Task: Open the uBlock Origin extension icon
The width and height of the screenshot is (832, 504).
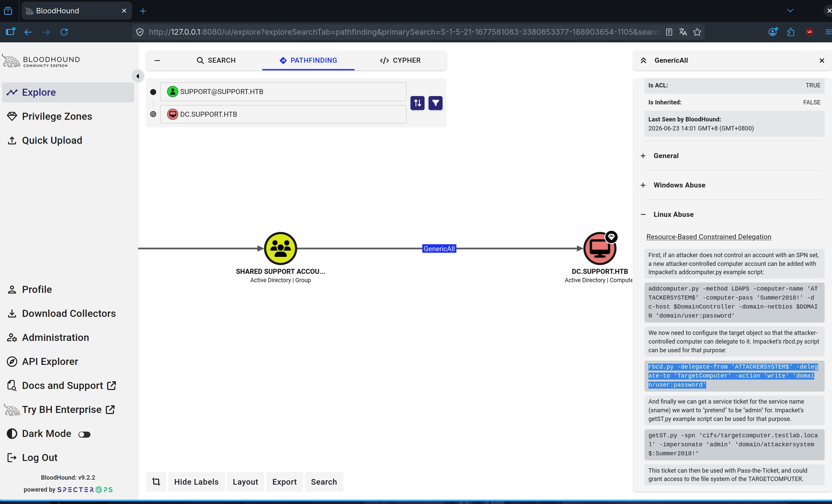Action: pyautogui.click(x=809, y=32)
